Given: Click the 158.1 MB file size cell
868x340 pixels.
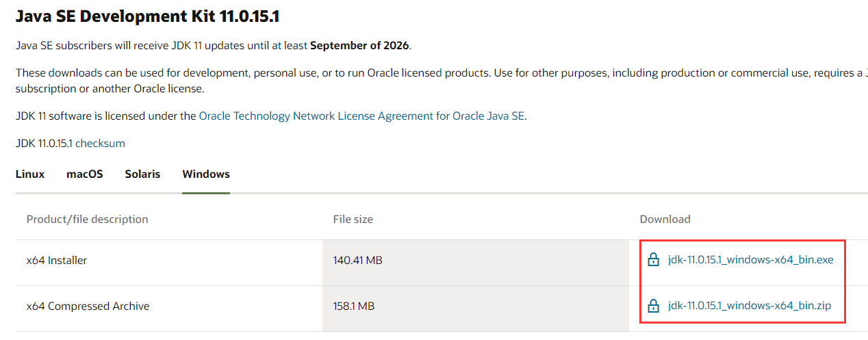Looking at the screenshot, I should (353, 306).
